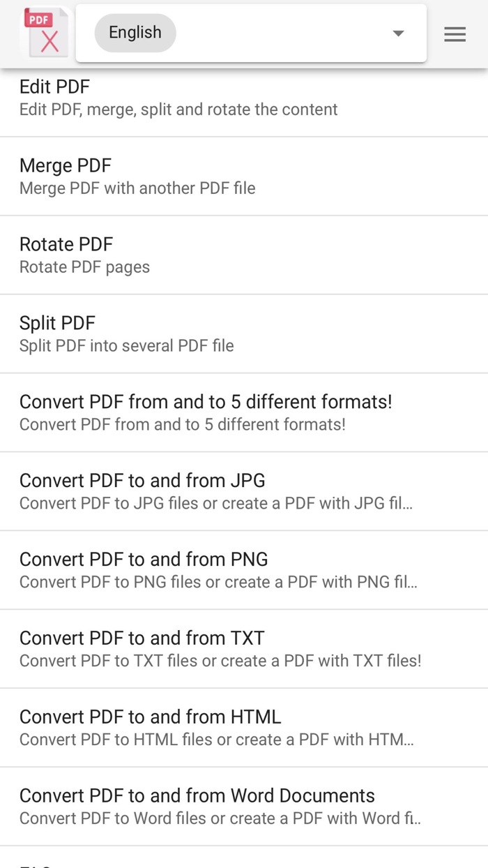Choose Split PDF option

tap(57, 323)
